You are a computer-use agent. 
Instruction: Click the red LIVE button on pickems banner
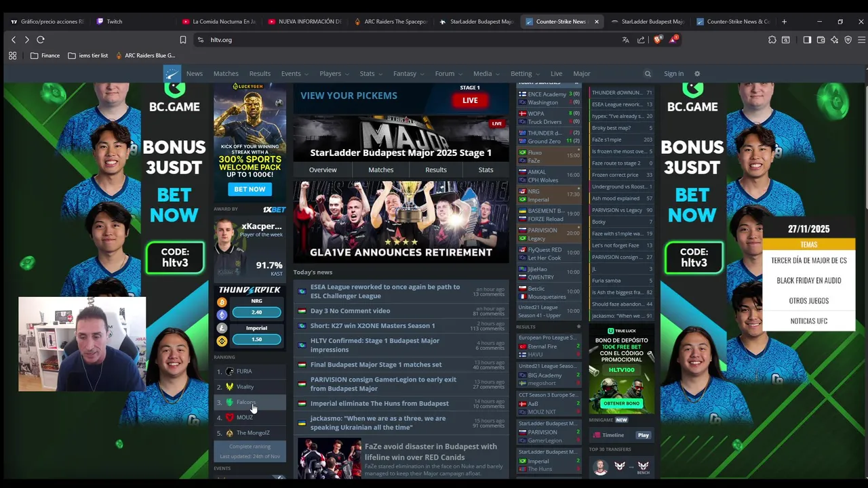click(x=470, y=100)
